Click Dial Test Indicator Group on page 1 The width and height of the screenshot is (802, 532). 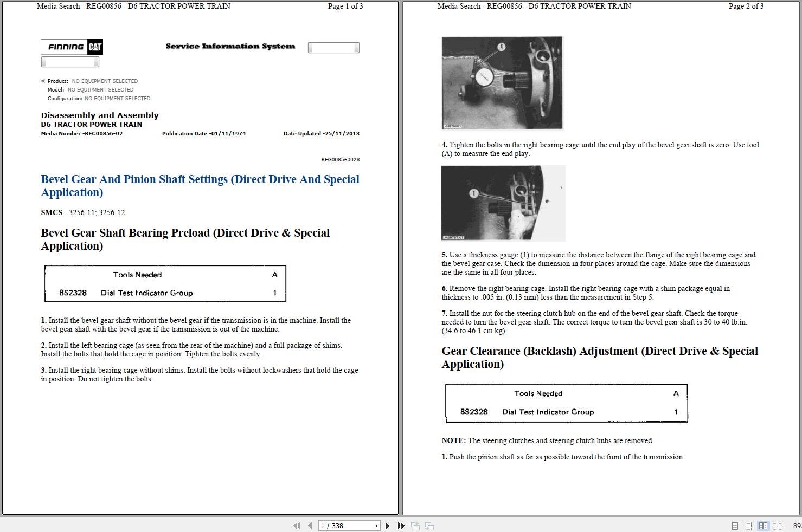click(x=147, y=293)
